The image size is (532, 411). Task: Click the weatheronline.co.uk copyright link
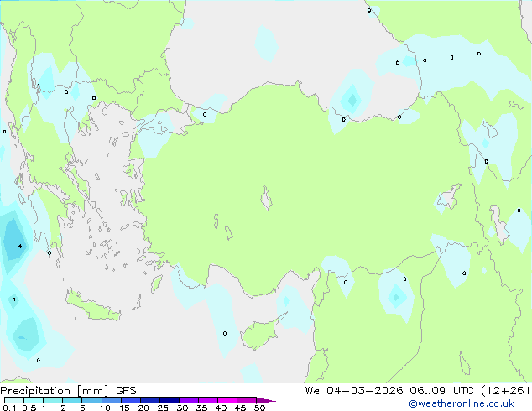coord(462,403)
